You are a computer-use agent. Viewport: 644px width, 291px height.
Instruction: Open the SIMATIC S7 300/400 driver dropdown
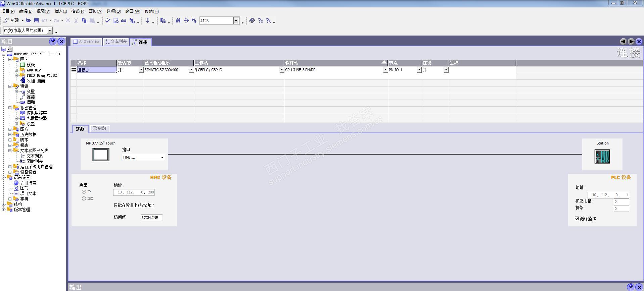click(x=191, y=70)
